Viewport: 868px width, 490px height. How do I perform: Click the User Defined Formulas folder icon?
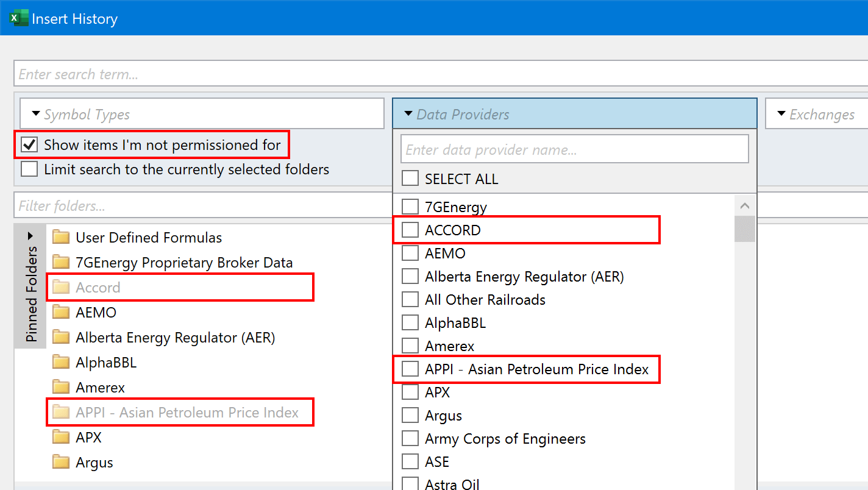coord(61,237)
